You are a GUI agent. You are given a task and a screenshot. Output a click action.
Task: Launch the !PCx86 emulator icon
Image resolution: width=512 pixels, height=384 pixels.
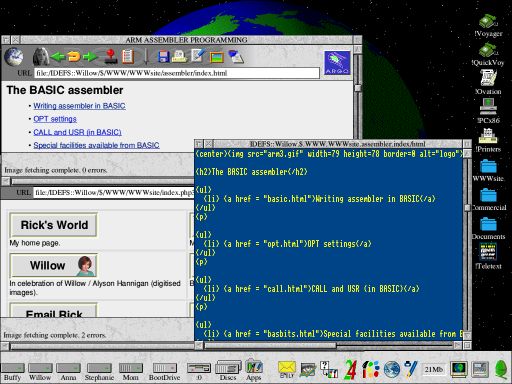tap(488, 111)
